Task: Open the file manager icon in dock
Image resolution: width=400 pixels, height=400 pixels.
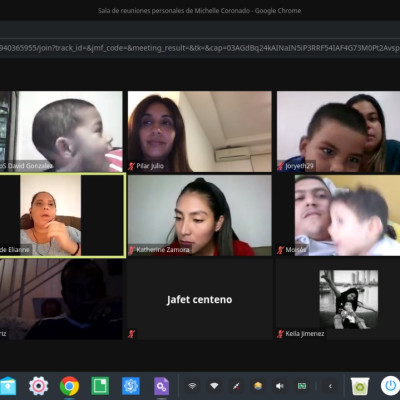Action: [8, 386]
